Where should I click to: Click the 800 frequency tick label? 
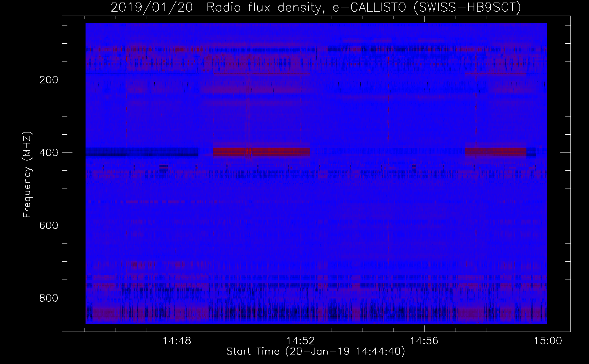point(48,298)
